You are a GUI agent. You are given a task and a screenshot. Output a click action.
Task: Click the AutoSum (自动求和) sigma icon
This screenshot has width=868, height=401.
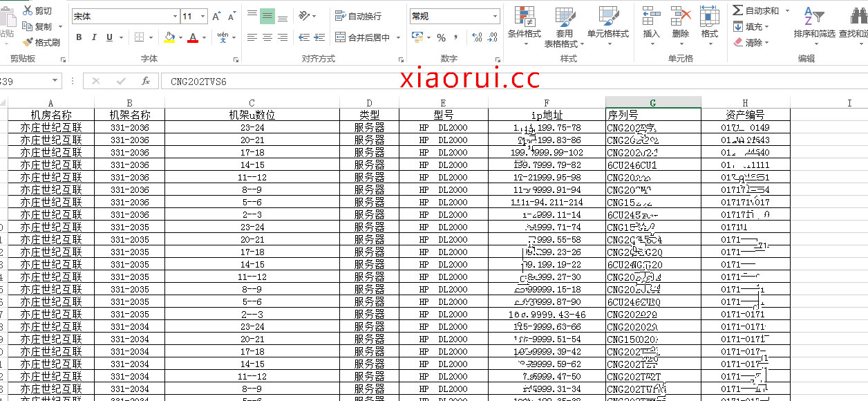point(738,10)
